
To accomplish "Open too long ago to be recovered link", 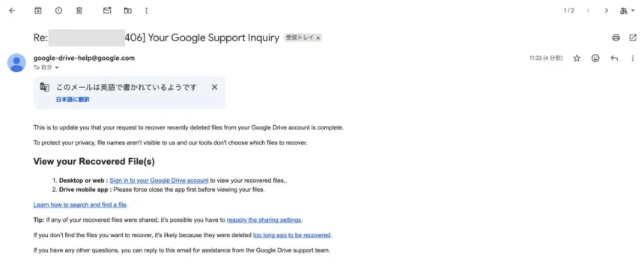I will 291,235.
